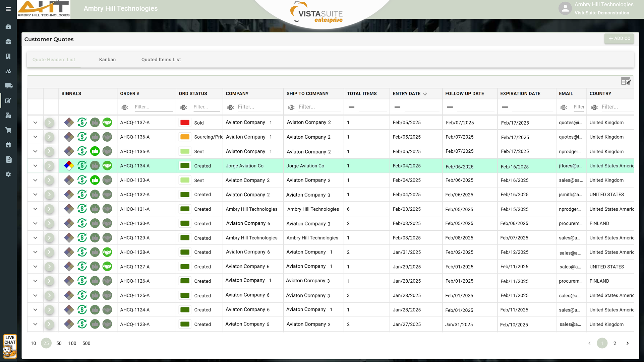Screen dimensions: 644x362
Task: Click the shopping cart sidebar icon
Action: click(x=8, y=130)
